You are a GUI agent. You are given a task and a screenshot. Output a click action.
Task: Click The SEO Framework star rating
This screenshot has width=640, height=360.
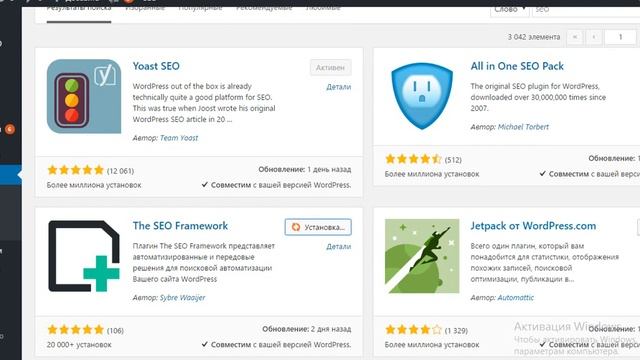coord(76,330)
